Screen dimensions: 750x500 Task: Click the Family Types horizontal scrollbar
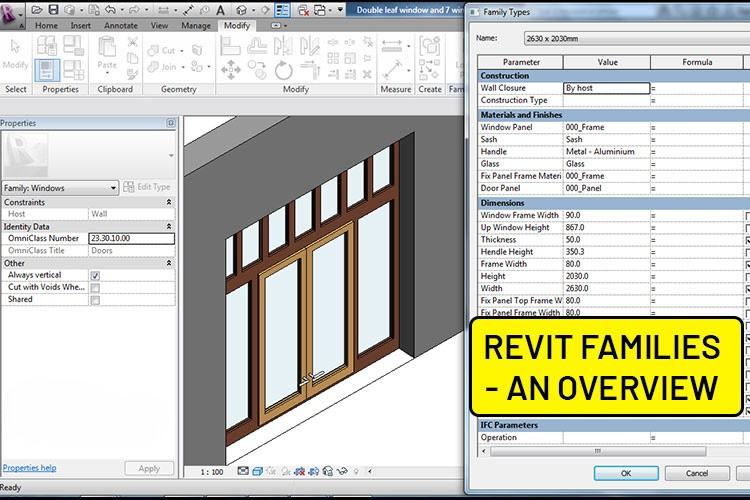point(598,451)
